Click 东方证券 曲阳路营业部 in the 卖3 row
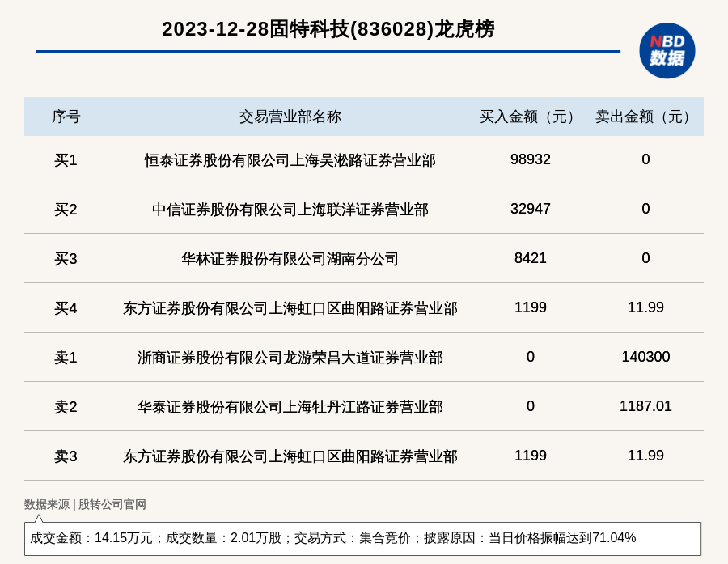 point(290,456)
